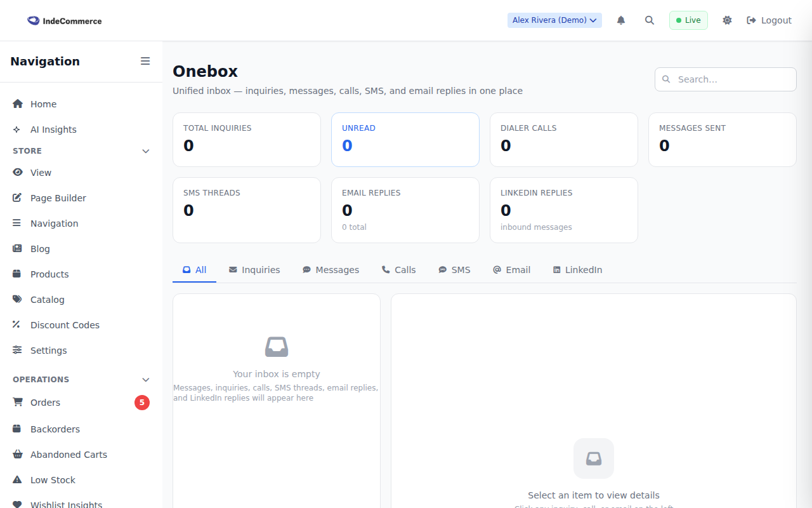Click the Orders badge showing 5
The height and width of the screenshot is (508, 812).
click(142, 403)
